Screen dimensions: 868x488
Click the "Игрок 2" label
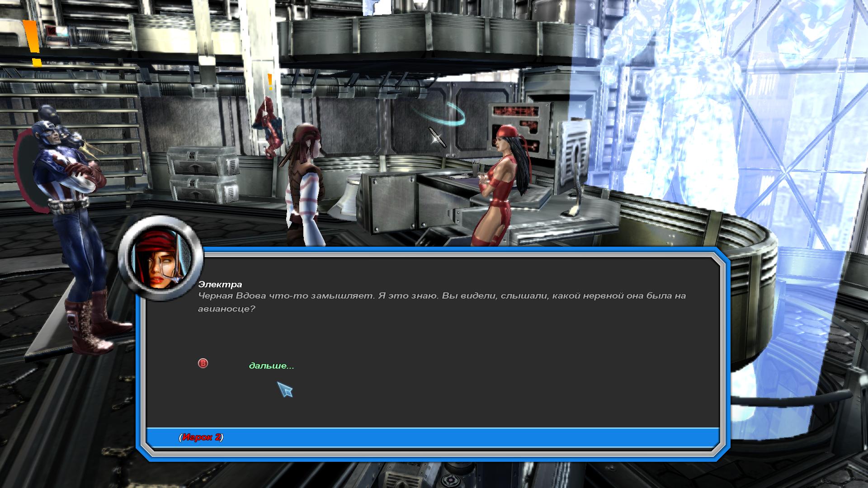(201, 437)
